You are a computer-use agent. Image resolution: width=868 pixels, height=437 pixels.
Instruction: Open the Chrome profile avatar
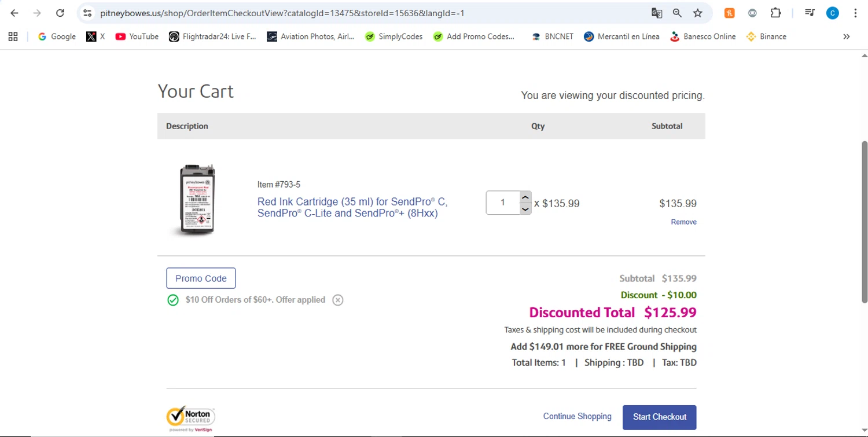[x=833, y=13]
